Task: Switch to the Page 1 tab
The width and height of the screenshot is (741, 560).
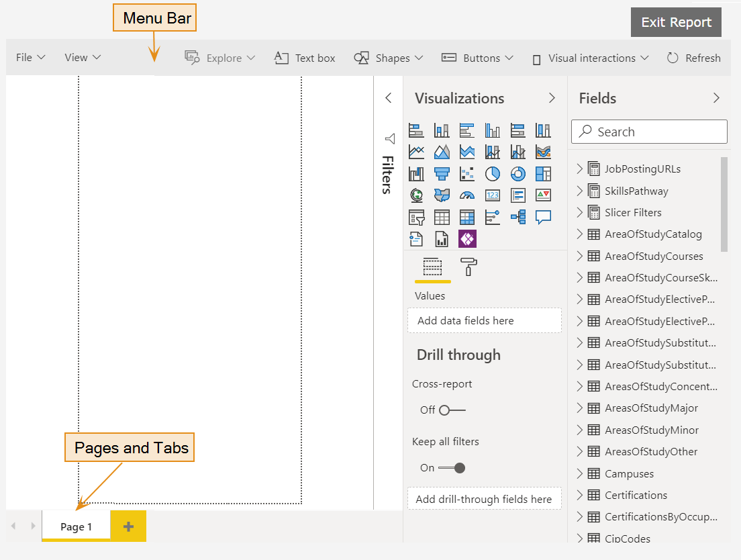Action: coord(76,527)
